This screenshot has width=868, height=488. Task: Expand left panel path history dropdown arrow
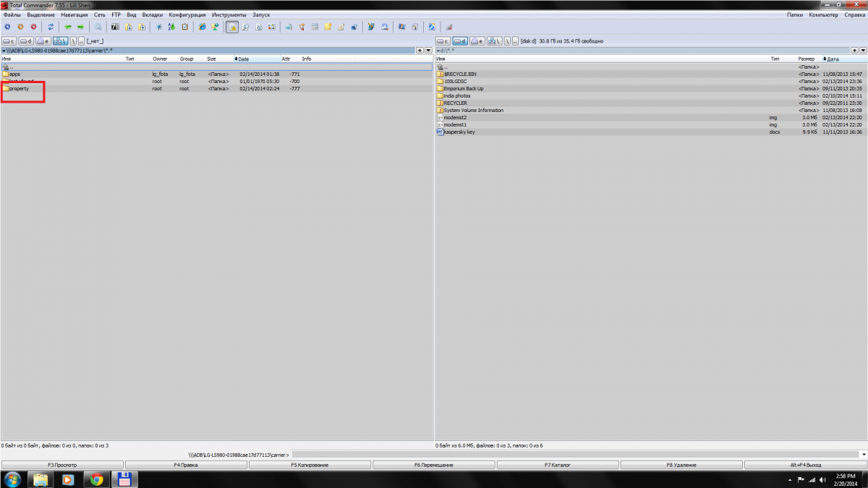(428, 50)
